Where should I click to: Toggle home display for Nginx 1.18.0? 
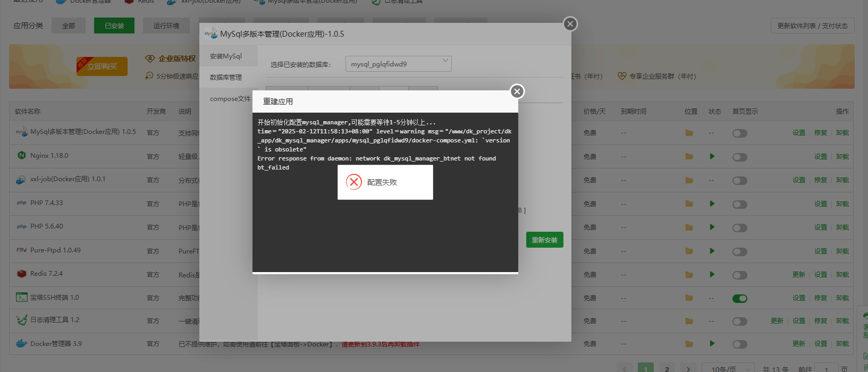[740, 157]
